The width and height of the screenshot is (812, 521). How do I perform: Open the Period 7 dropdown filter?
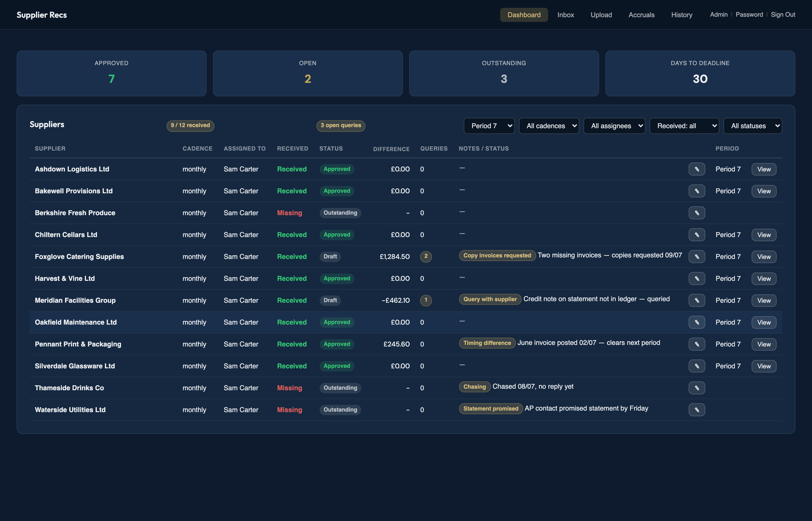(489, 126)
